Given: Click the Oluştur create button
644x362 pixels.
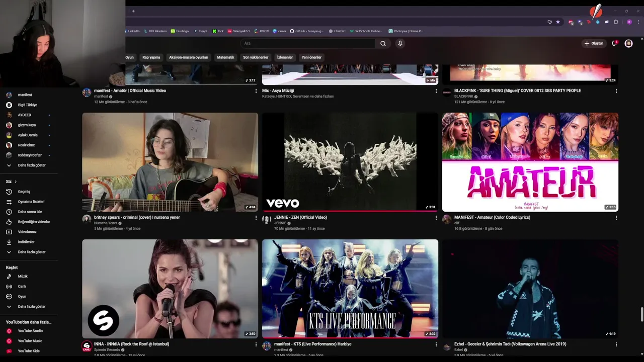Looking at the screenshot, I should coord(594,43).
